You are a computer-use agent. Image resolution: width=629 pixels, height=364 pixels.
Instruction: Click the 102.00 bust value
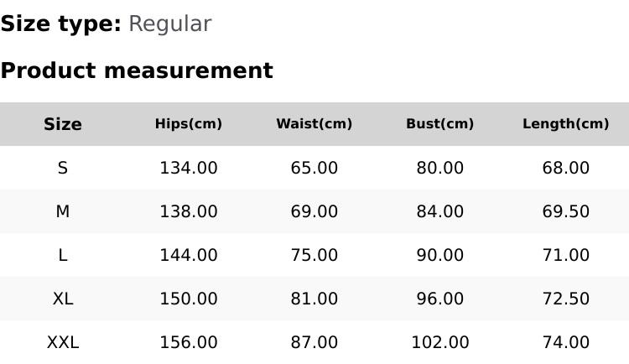point(440,342)
